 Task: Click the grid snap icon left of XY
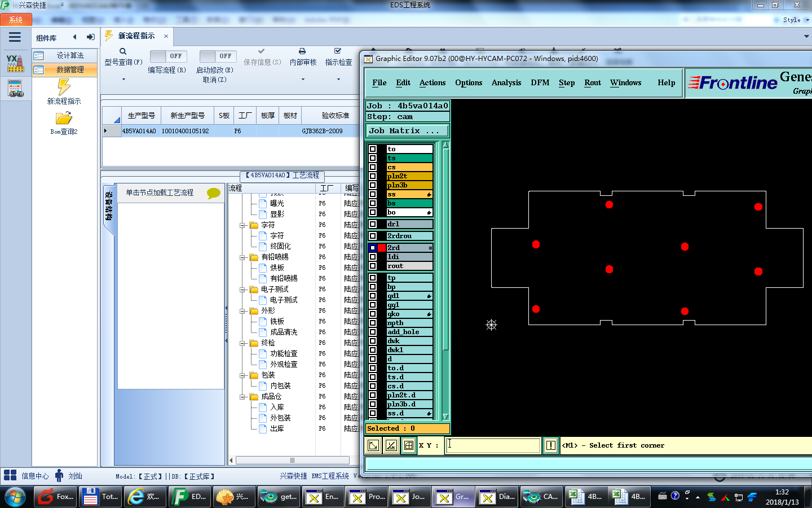409,445
